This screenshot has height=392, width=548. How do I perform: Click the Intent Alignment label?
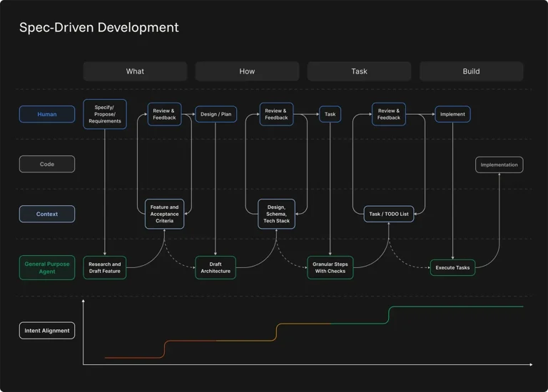click(47, 331)
